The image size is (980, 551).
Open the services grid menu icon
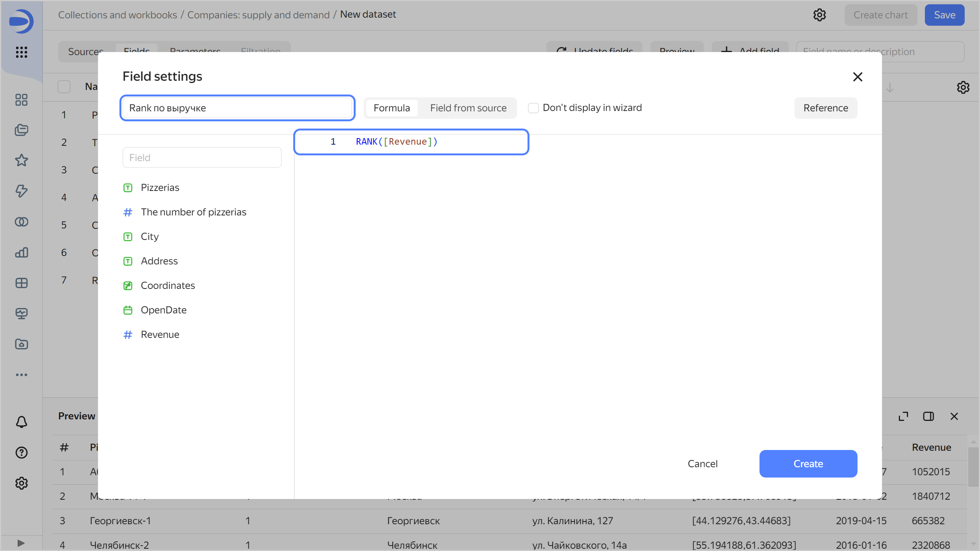(21, 52)
